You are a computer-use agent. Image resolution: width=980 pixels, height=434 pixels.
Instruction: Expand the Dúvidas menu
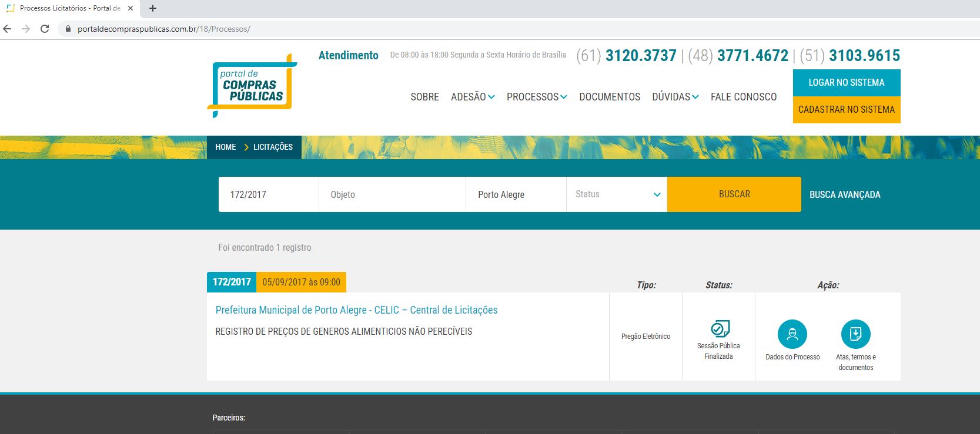(x=675, y=97)
